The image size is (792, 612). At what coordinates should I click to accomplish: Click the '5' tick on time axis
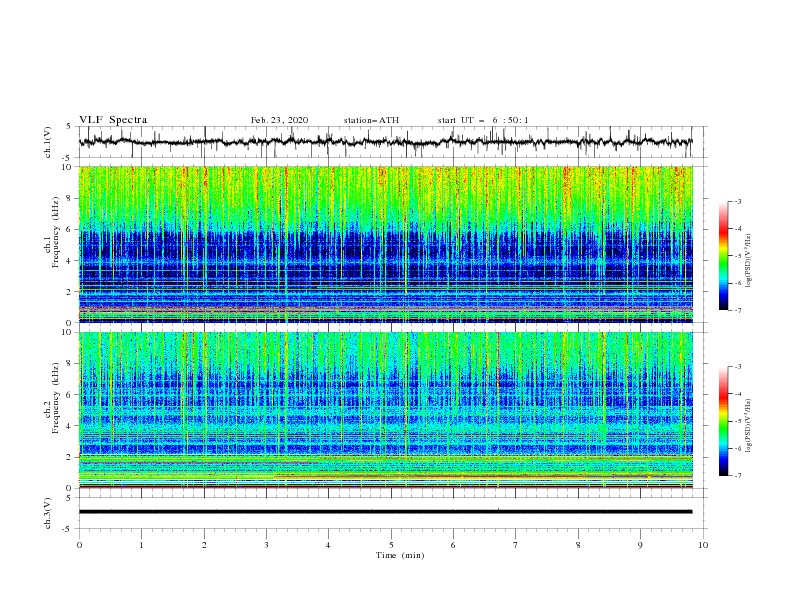point(391,545)
